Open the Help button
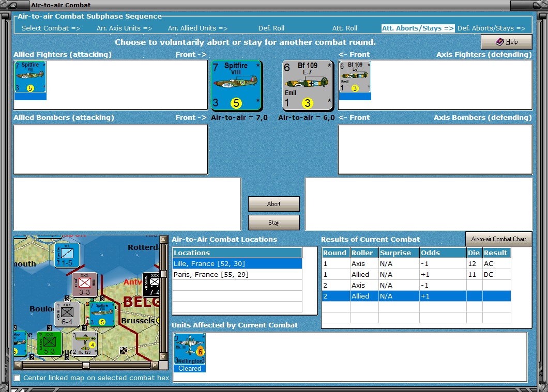This screenshot has height=392, width=548. coord(507,42)
